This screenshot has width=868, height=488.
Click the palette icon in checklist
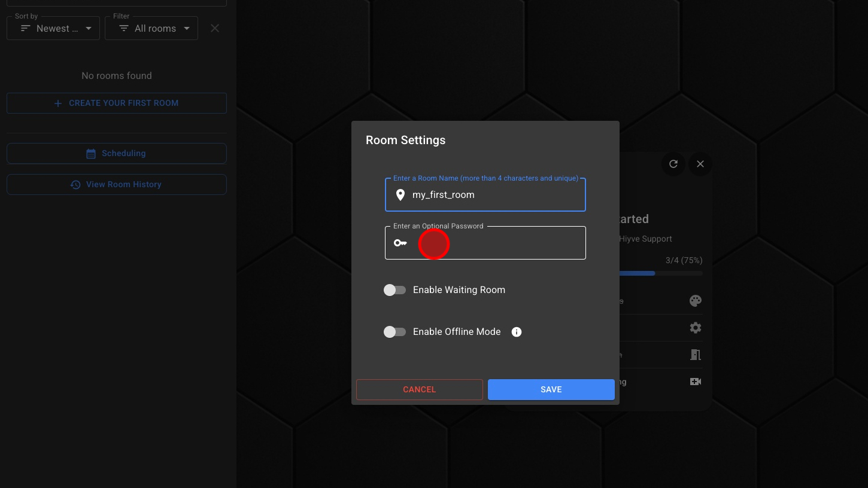tap(695, 301)
